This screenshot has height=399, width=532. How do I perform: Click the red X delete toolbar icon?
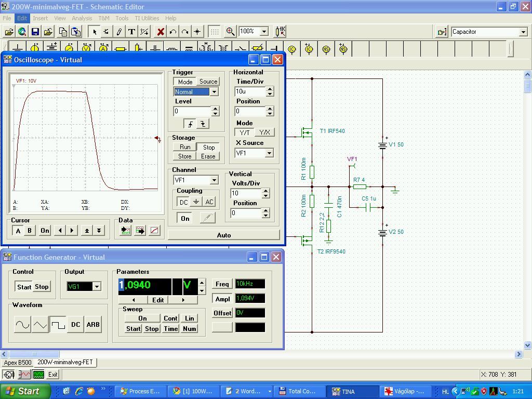pyautogui.click(x=161, y=32)
